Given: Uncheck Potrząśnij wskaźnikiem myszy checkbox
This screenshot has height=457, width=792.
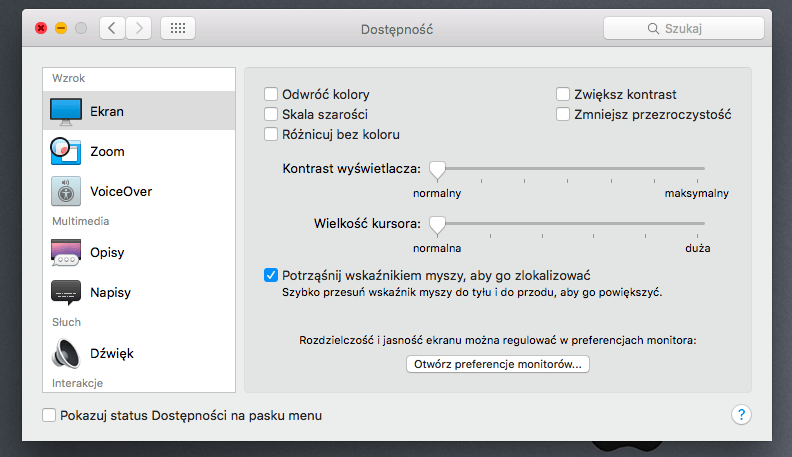Looking at the screenshot, I should point(271,275).
